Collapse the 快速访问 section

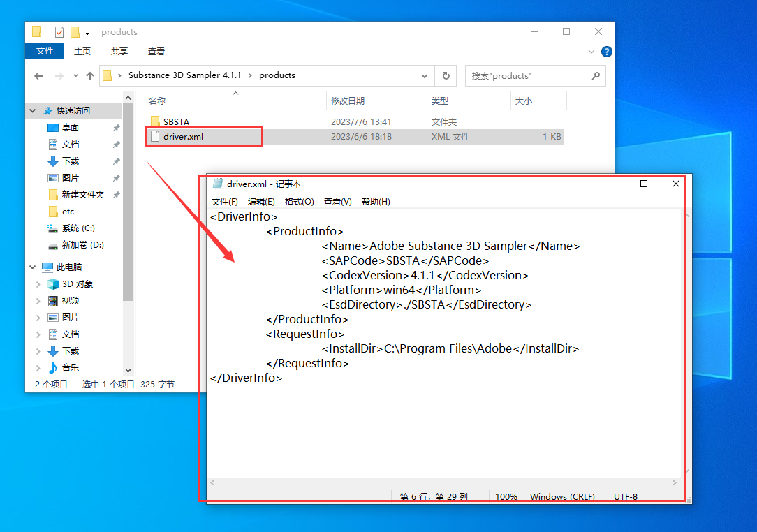[x=33, y=111]
